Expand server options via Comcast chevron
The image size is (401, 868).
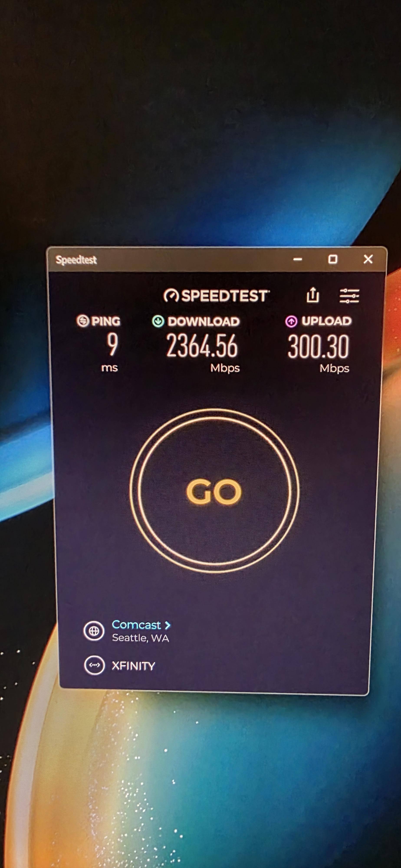pyautogui.click(x=168, y=625)
